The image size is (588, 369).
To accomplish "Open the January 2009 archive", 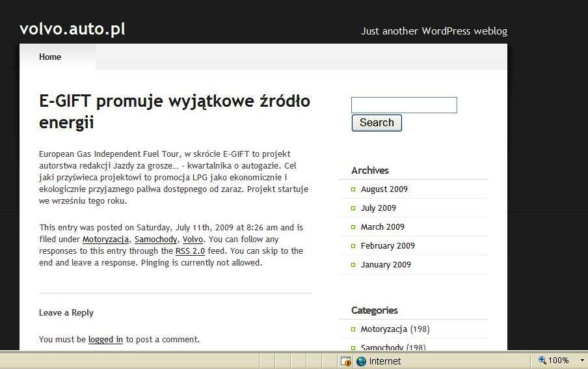I will pyautogui.click(x=386, y=265).
